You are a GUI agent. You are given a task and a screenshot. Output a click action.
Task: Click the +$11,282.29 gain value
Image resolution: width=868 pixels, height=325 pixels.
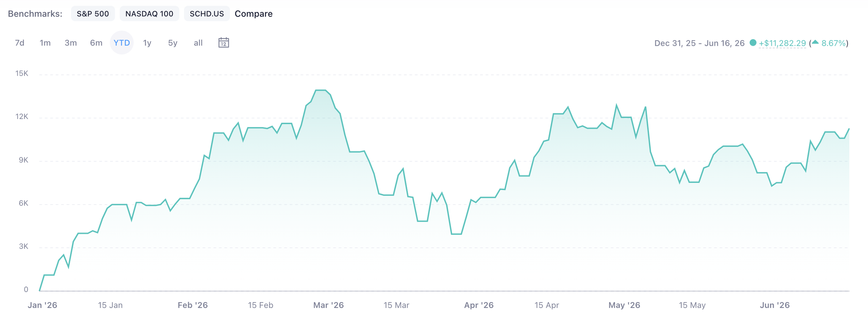tap(782, 43)
